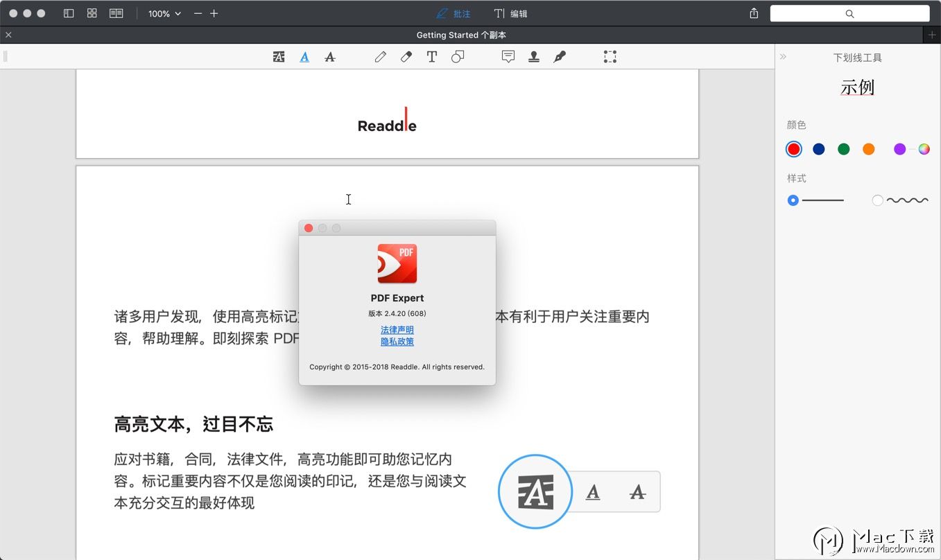941x560 pixels.
Task: Pick the purple underline color
Action: [899, 149]
